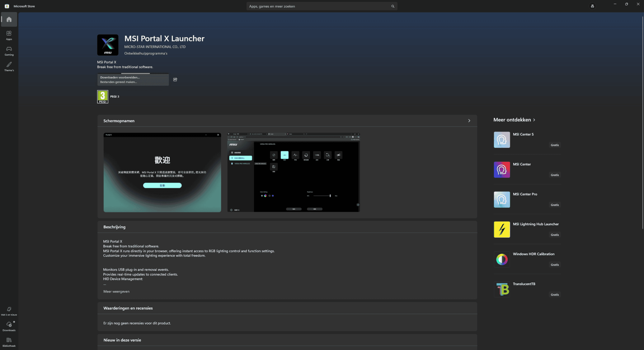The image size is (644, 350).
Task: Click Gratis button for TranslucentTB
Action: [554, 295]
